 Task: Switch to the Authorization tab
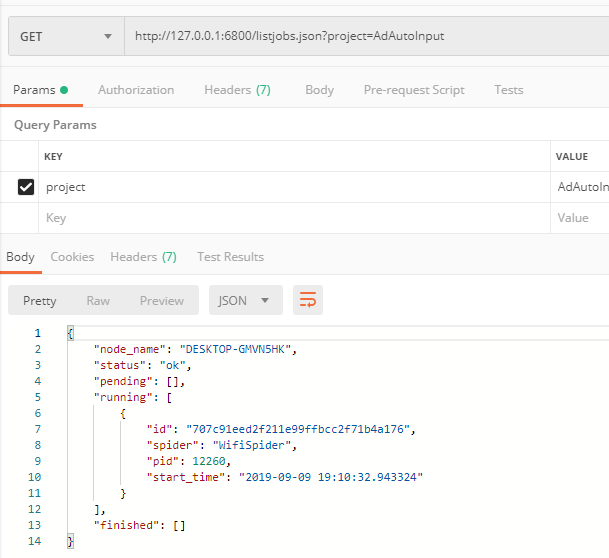(136, 90)
